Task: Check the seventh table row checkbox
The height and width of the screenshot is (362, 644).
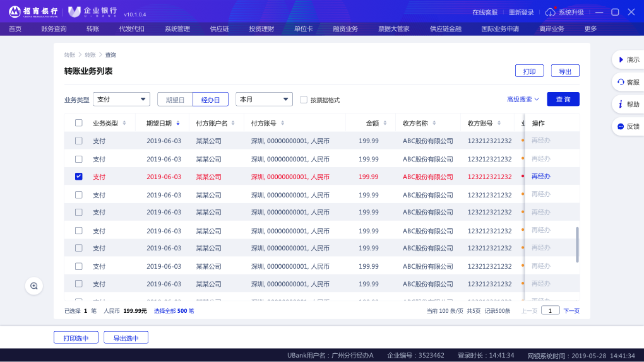Action: [x=79, y=248]
